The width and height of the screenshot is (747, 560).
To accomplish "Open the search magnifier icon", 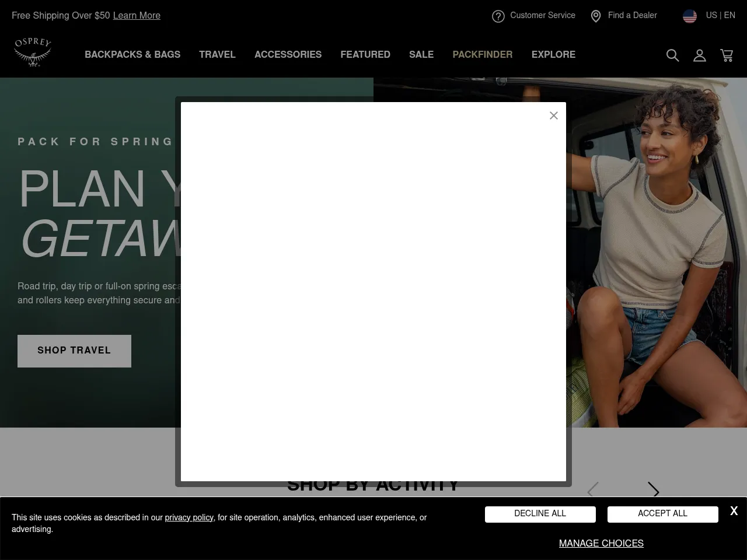I will (672, 55).
